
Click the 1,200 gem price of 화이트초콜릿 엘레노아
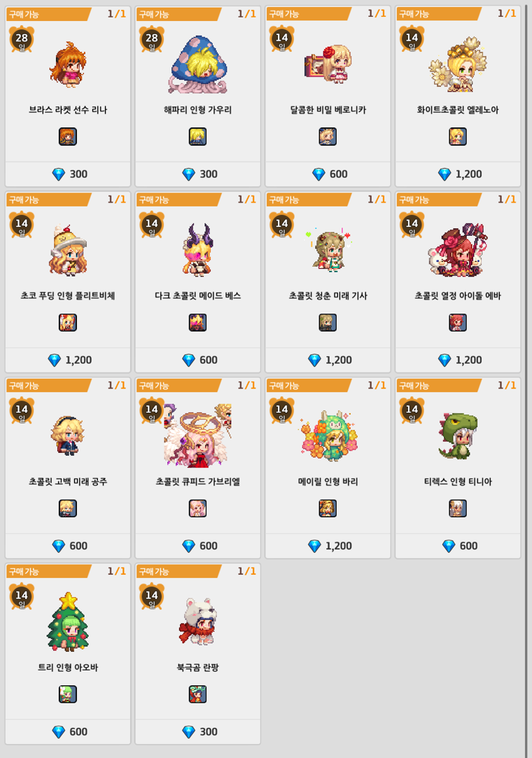tap(459, 174)
